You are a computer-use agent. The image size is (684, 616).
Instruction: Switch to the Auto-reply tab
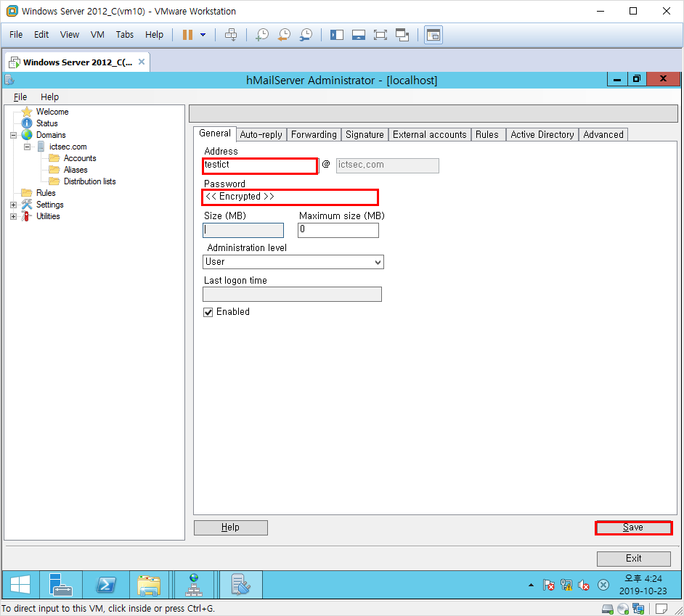click(261, 135)
